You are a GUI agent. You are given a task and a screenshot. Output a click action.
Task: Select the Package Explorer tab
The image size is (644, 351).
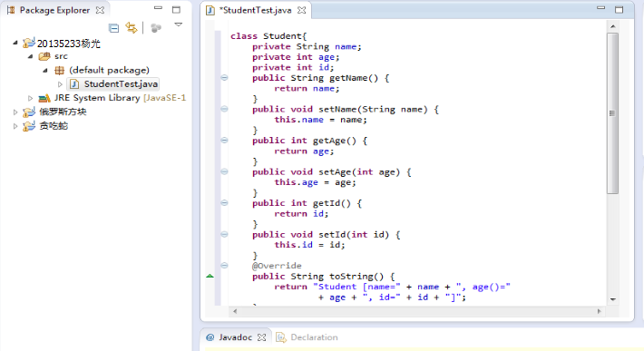pyautogui.click(x=54, y=10)
